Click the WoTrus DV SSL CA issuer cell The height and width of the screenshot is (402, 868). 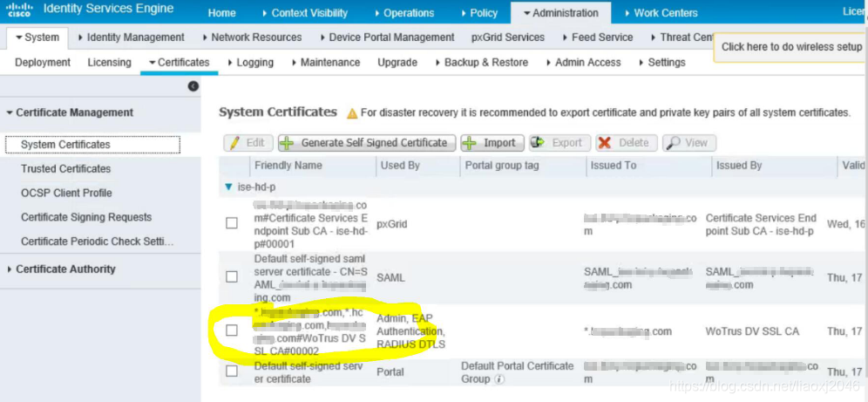click(x=752, y=331)
